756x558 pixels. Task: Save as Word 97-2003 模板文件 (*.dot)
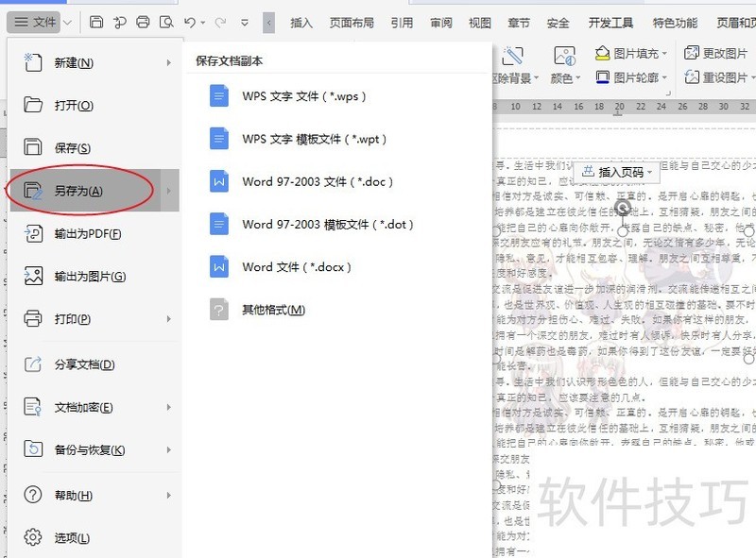click(339, 224)
